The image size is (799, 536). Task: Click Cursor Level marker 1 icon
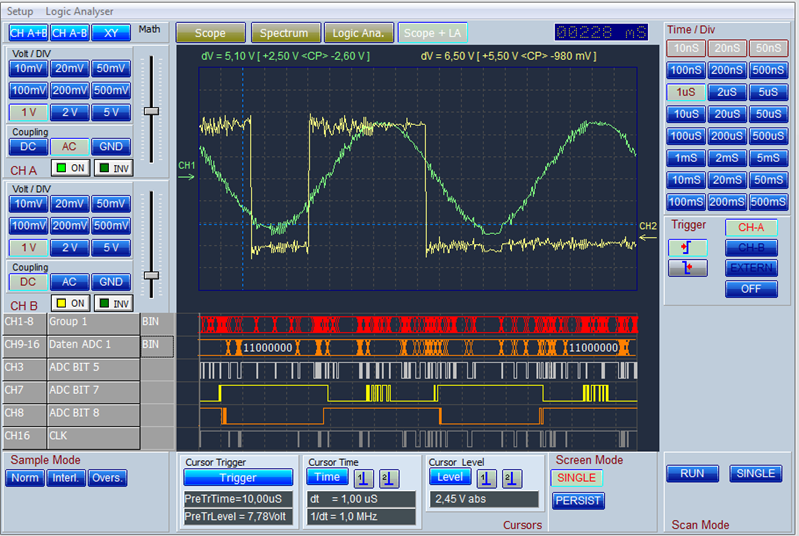[x=486, y=478]
